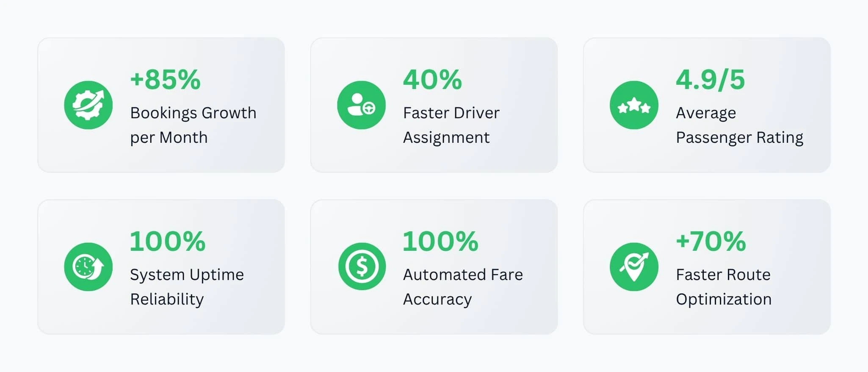The width and height of the screenshot is (868, 372).
Task: Click the +85% statistic value
Action: click(x=165, y=79)
